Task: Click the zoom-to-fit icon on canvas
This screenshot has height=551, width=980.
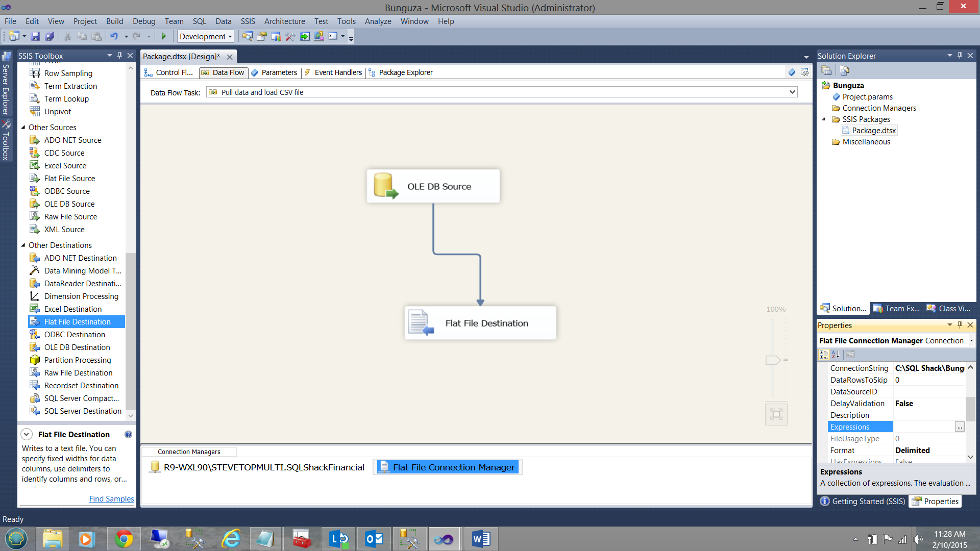Action: pos(776,414)
